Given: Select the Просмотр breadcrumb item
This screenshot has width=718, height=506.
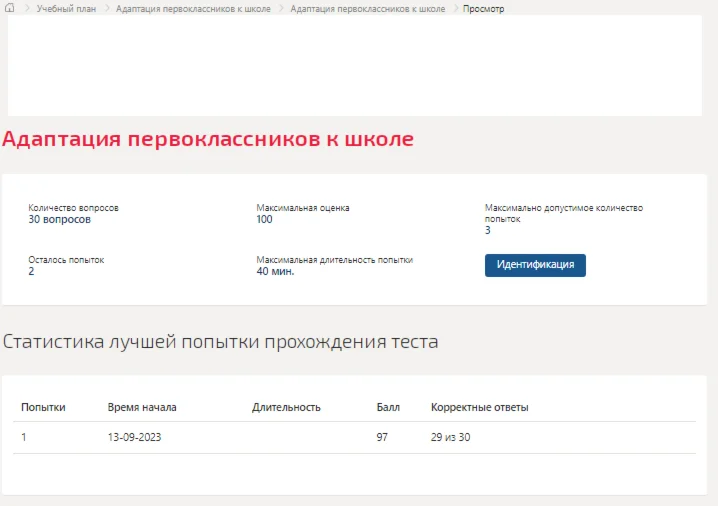Looking at the screenshot, I should click(x=483, y=9).
